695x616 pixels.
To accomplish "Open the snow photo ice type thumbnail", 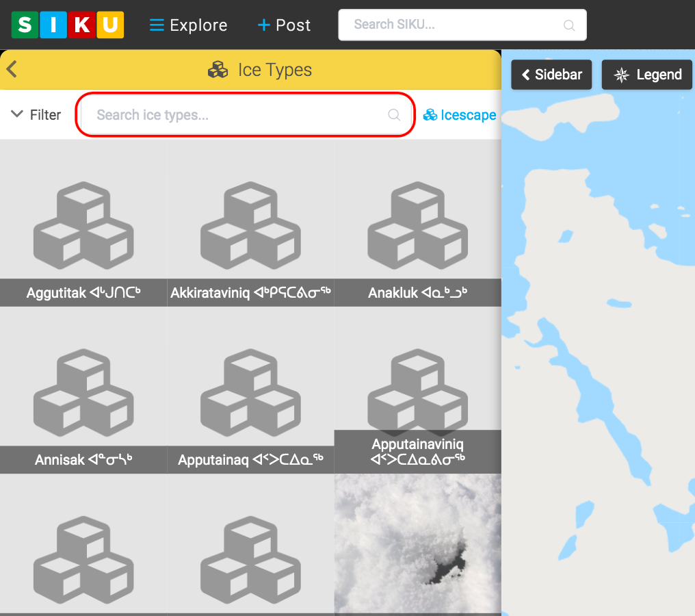I will tap(417, 544).
